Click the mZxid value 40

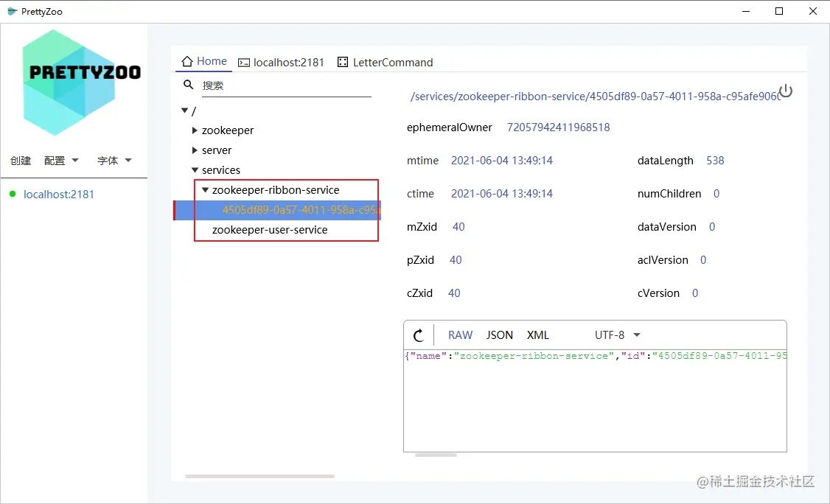pos(458,227)
